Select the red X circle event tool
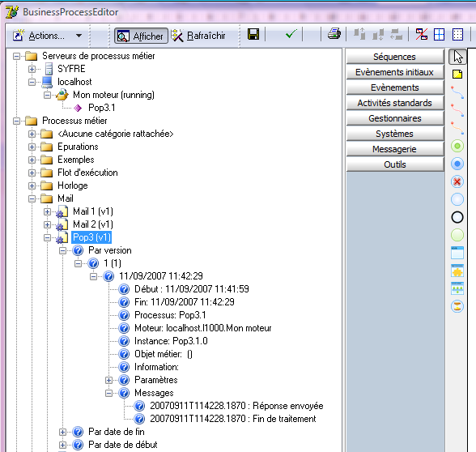Screen dimensions: 476x452 coord(457,181)
